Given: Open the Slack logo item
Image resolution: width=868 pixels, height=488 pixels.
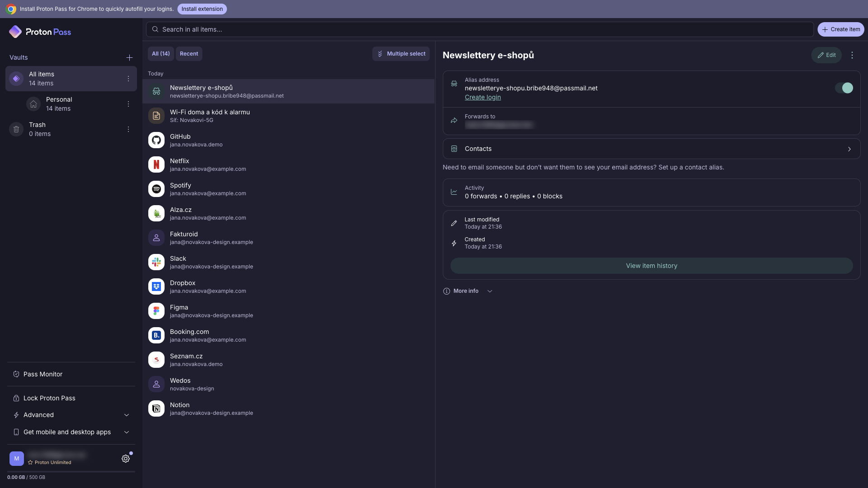Looking at the screenshot, I should click(x=156, y=262).
